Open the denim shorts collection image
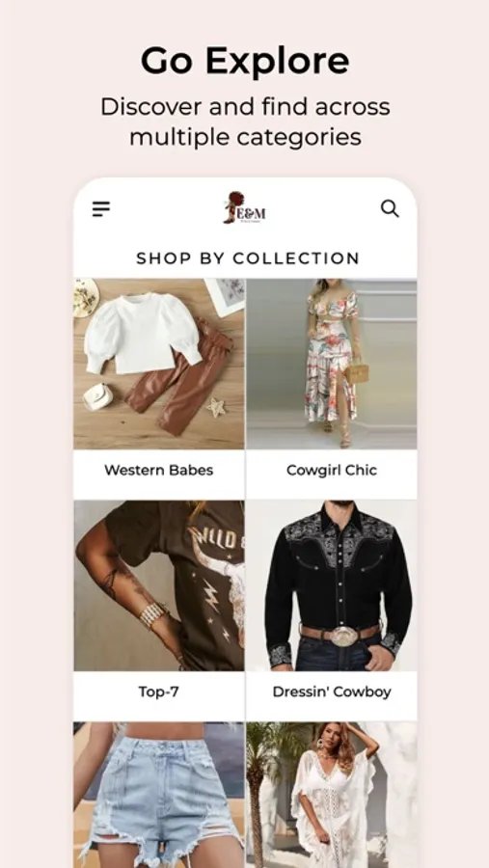489x868 pixels. click(x=159, y=795)
